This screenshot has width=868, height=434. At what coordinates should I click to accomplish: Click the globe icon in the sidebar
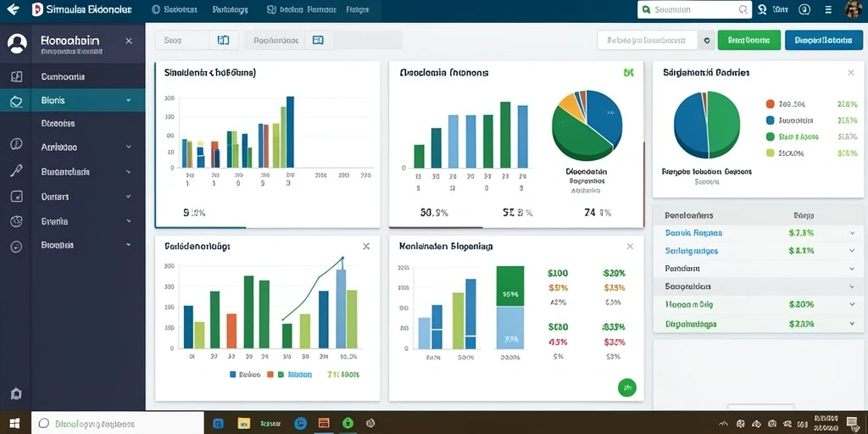[x=16, y=221]
